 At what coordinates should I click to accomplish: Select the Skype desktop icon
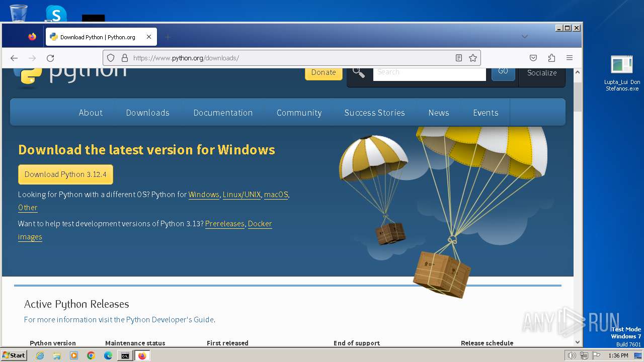(56, 14)
